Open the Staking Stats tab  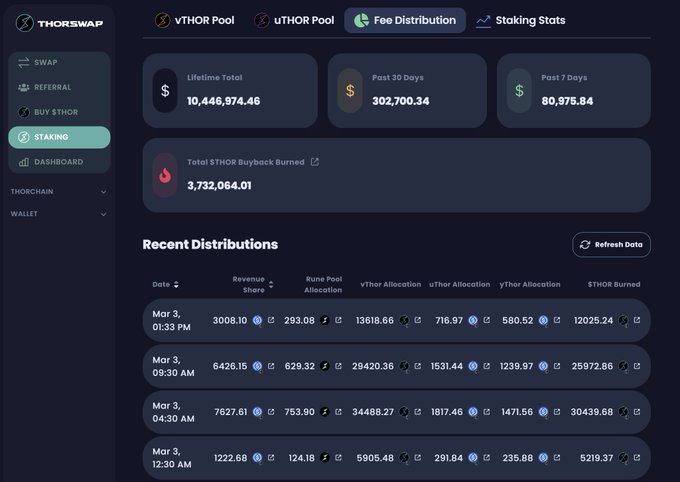[520, 20]
